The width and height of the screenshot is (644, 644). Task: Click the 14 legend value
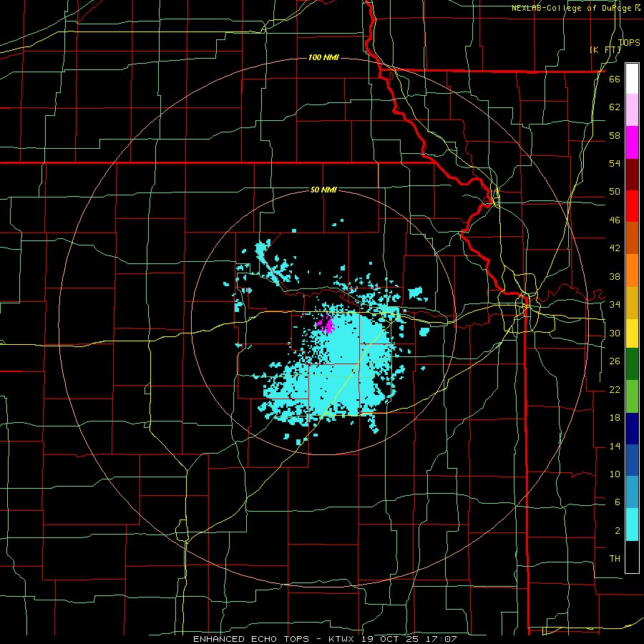[x=615, y=446]
